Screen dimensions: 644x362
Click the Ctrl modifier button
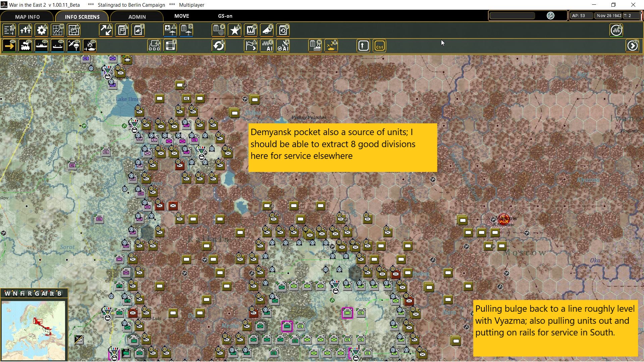(x=379, y=46)
